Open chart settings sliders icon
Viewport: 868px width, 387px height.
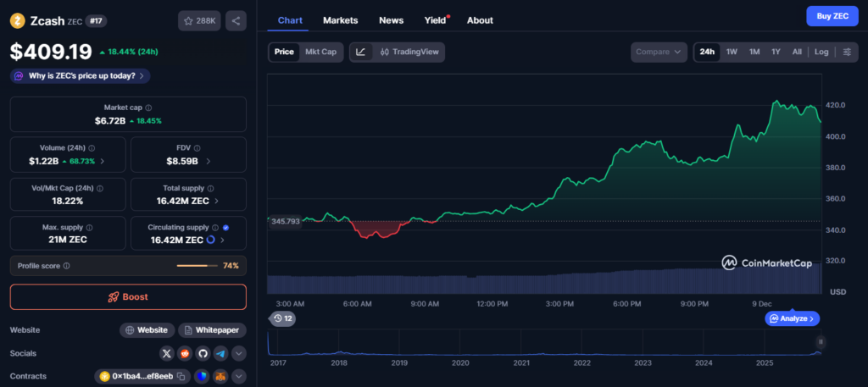pyautogui.click(x=846, y=53)
